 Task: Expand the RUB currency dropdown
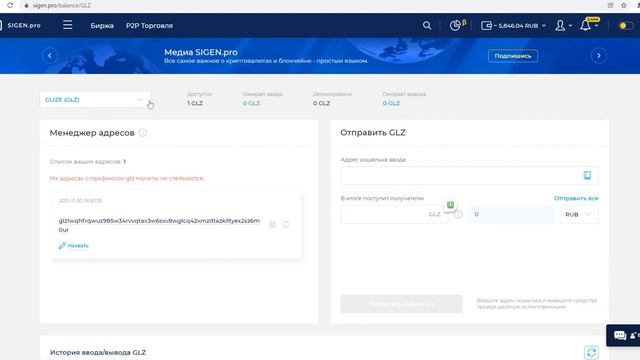[579, 214]
